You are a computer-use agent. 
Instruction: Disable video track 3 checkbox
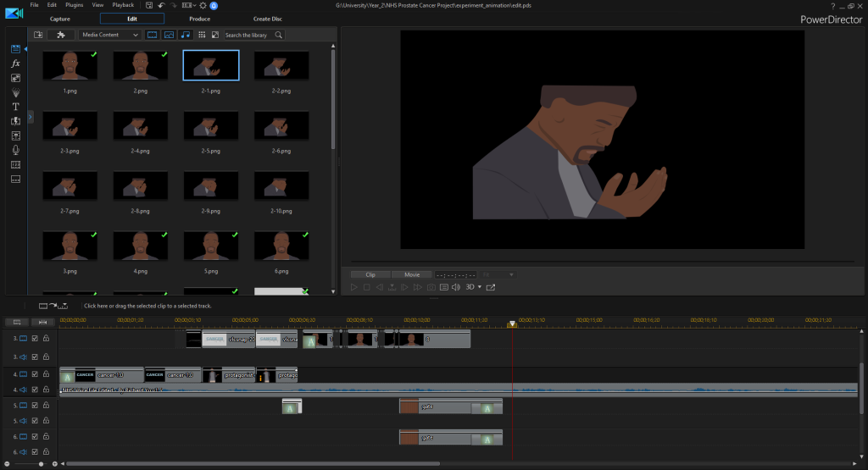click(x=35, y=339)
